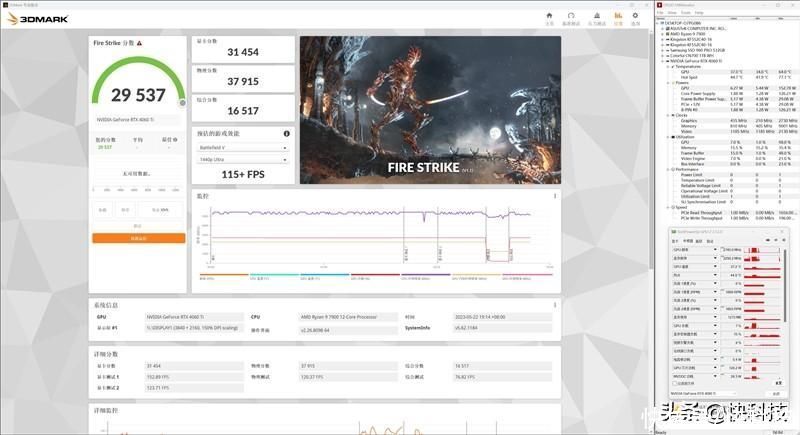Click the GPU-Z close button at bottom
The image size is (800, 435).
tap(777, 393)
